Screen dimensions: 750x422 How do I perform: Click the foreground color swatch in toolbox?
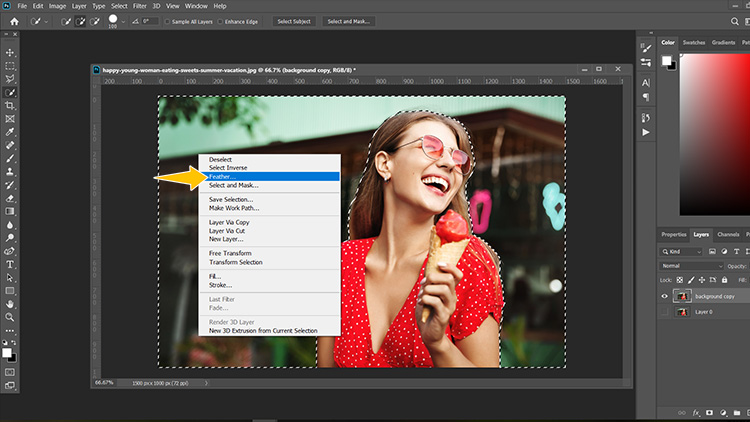(x=6, y=353)
